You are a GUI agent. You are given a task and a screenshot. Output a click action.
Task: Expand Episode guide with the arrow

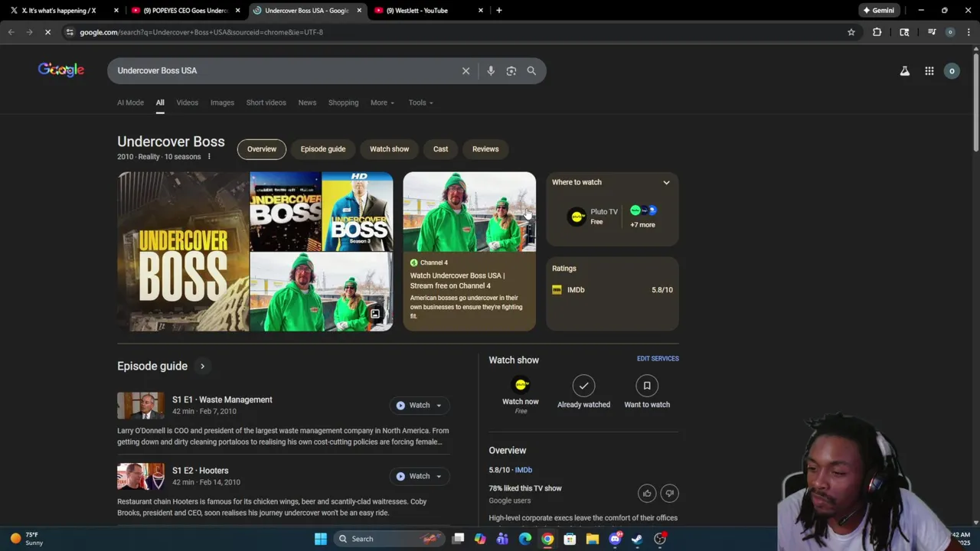pyautogui.click(x=202, y=366)
